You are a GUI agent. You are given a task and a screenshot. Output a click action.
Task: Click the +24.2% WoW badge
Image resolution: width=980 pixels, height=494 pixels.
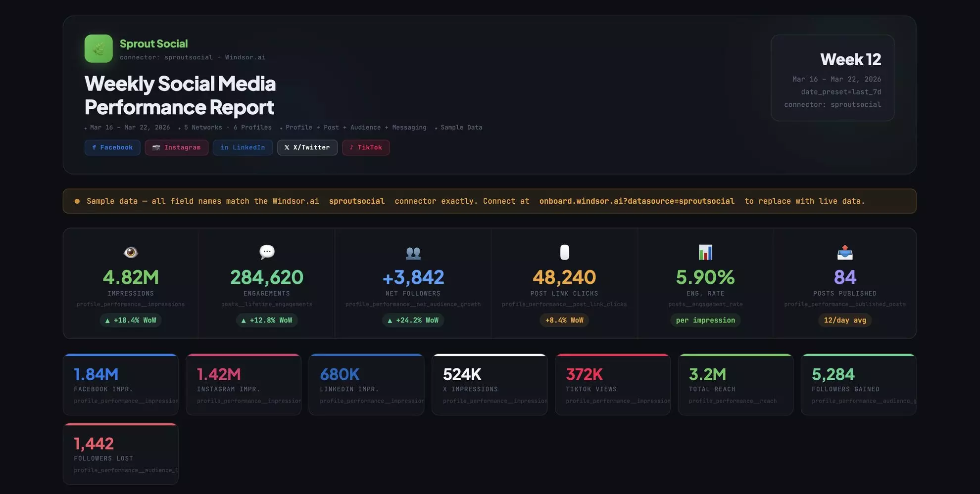coord(413,320)
